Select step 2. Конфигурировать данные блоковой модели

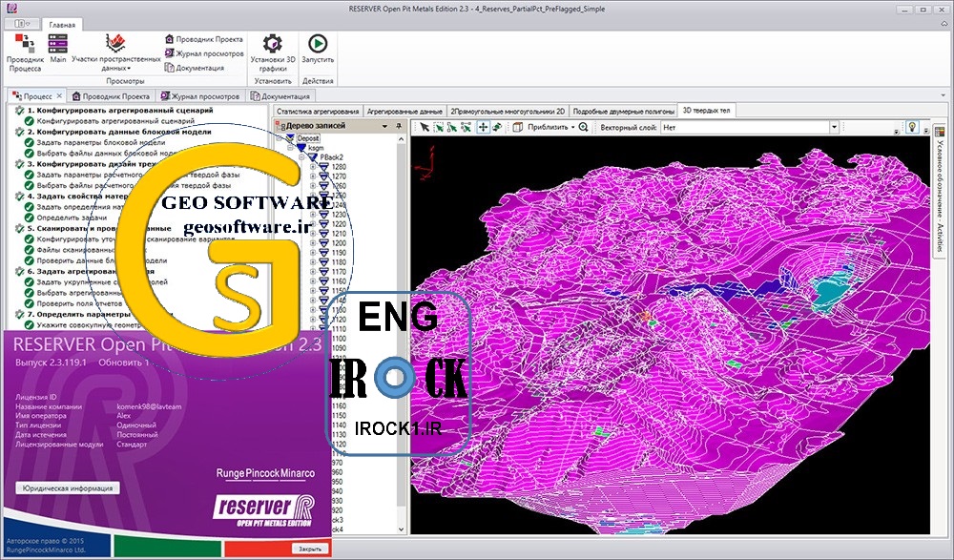(x=119, y=132)
